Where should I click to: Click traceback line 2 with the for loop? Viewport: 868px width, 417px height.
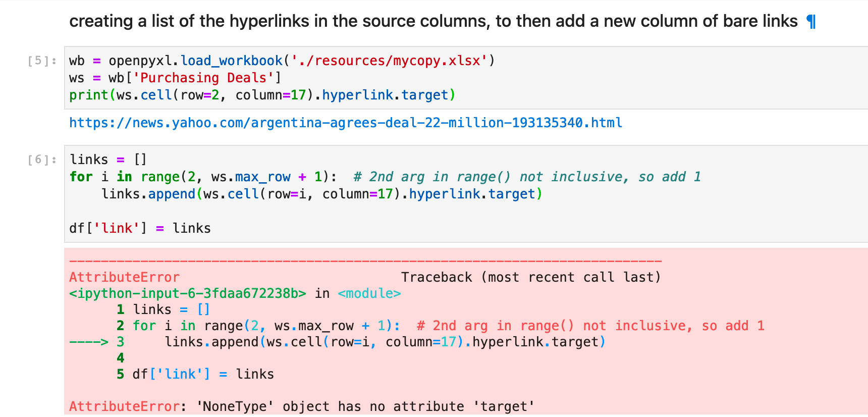441,326
